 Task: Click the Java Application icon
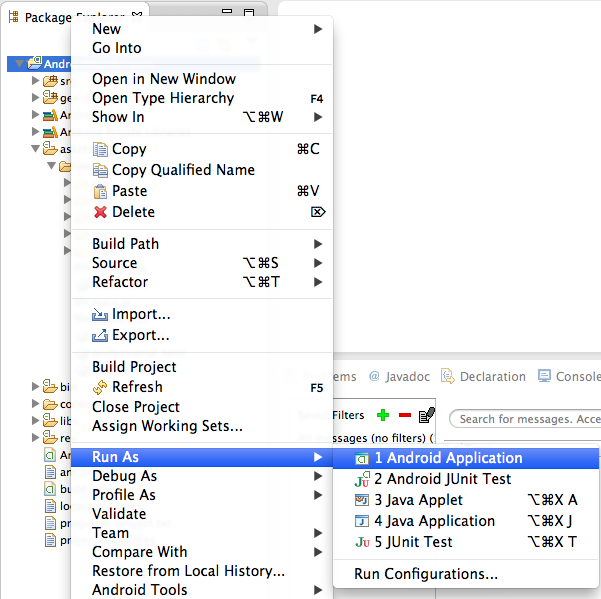coord(361,521)
